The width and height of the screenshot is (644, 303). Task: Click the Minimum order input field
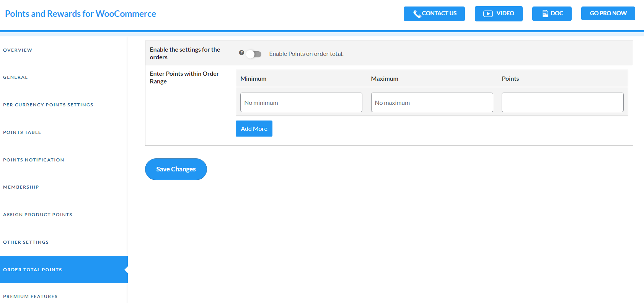[301, 103]
